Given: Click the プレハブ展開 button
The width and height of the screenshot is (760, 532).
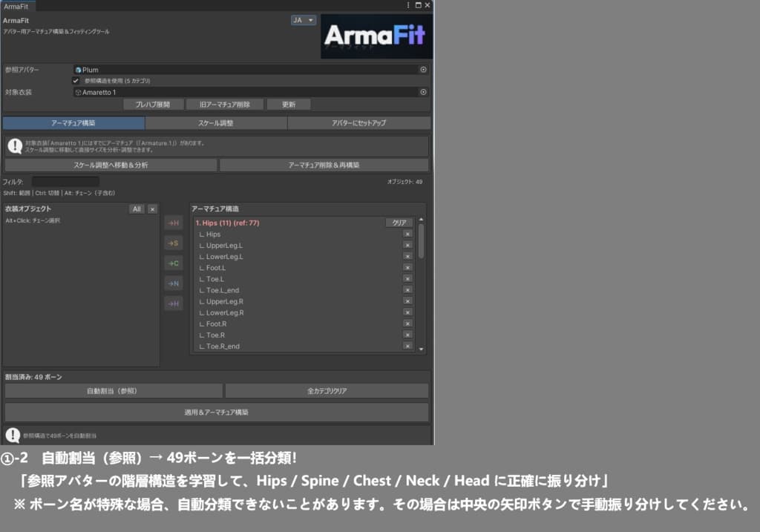Looking at the screenshot, I should point(153,104).
